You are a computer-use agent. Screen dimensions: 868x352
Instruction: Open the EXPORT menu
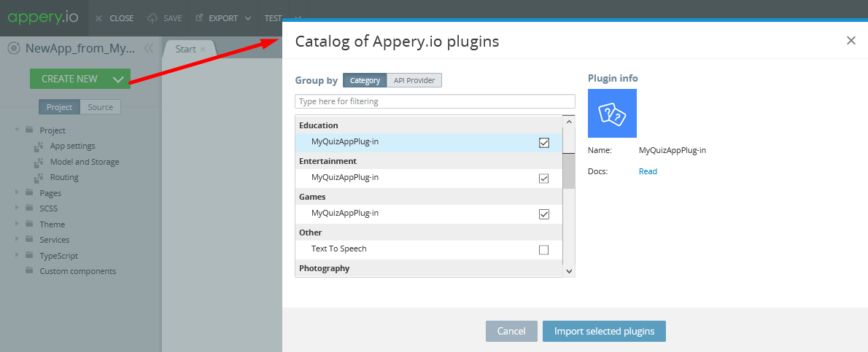pyautogui.click(x=223, y=18)
